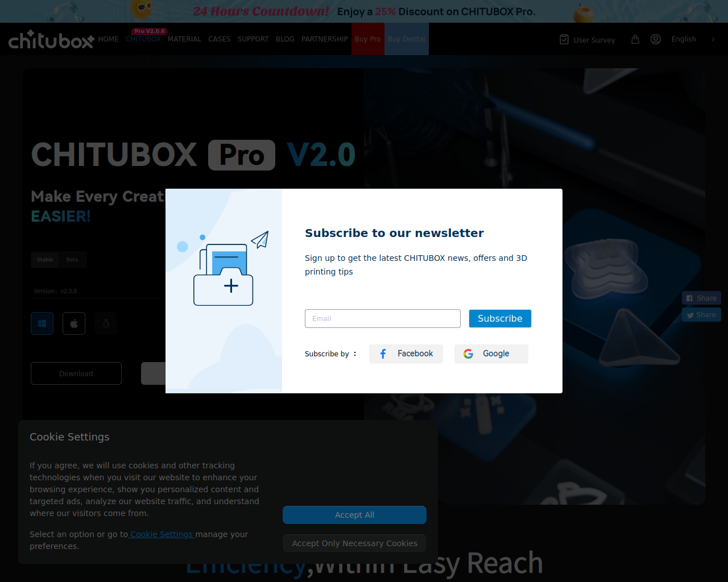Switch to the Stable version tab

click(45, 260)
